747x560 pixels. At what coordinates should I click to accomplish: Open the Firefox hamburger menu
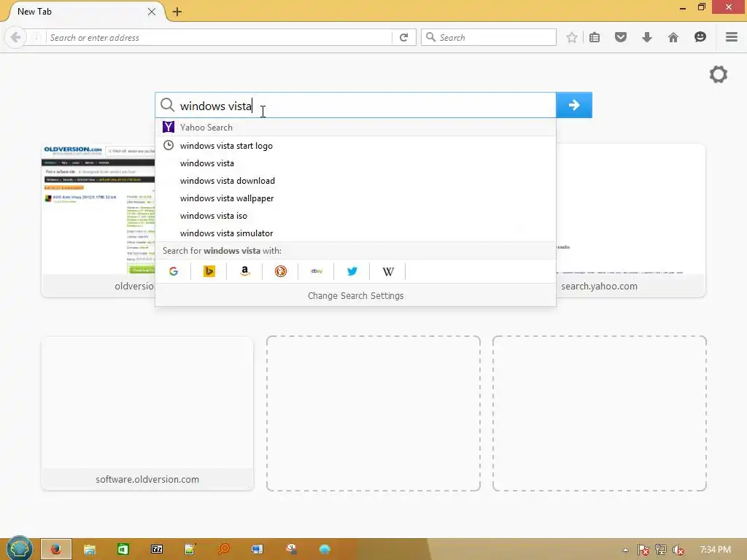[731, 37]
